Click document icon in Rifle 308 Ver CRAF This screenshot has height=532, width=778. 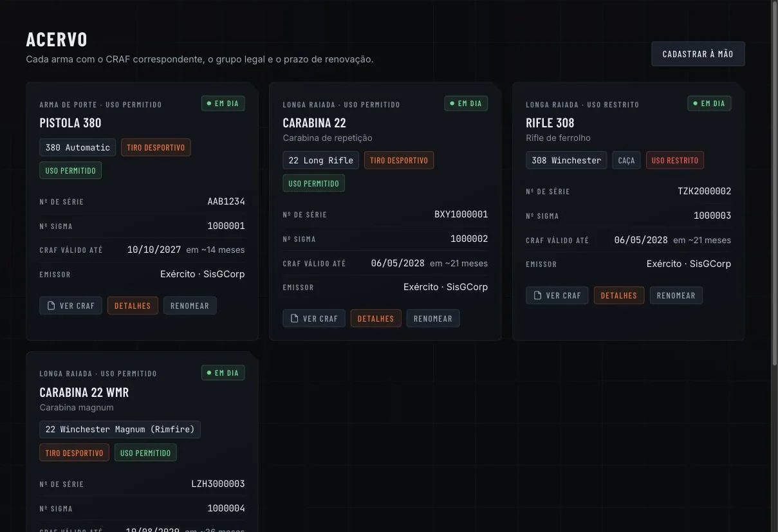[537, 295]
